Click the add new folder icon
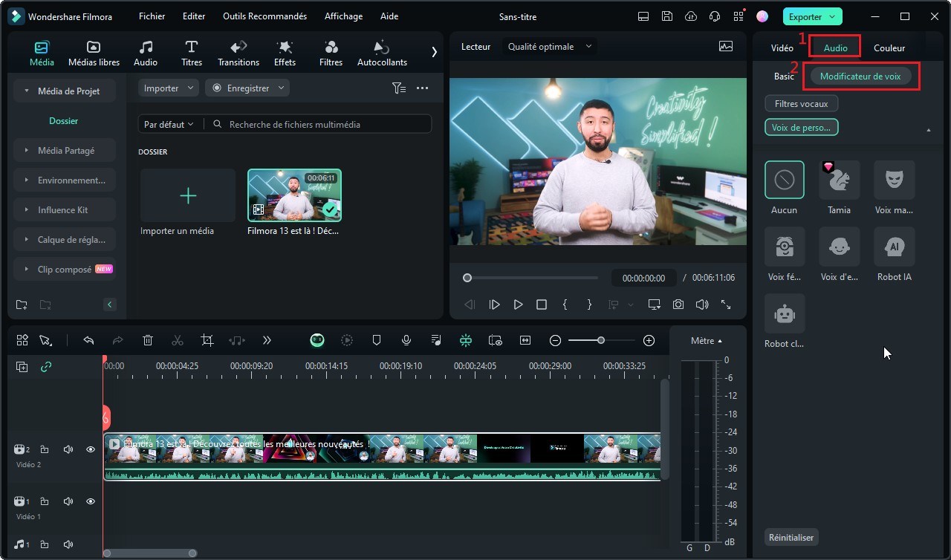Viewport: 951px width, 560px height. coord(22,305)
